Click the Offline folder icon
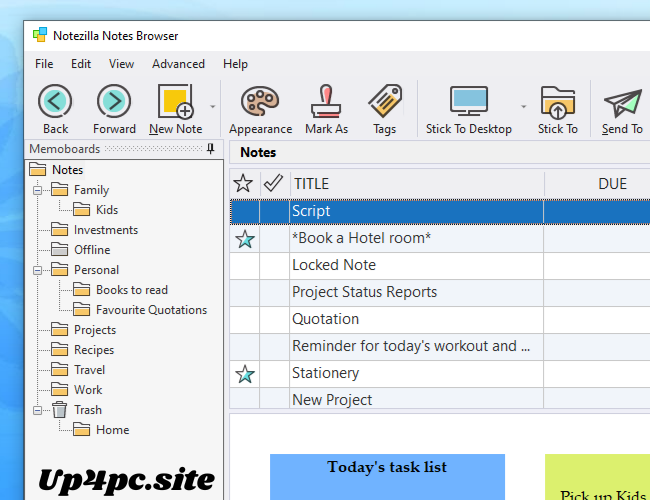 point(60,249)
